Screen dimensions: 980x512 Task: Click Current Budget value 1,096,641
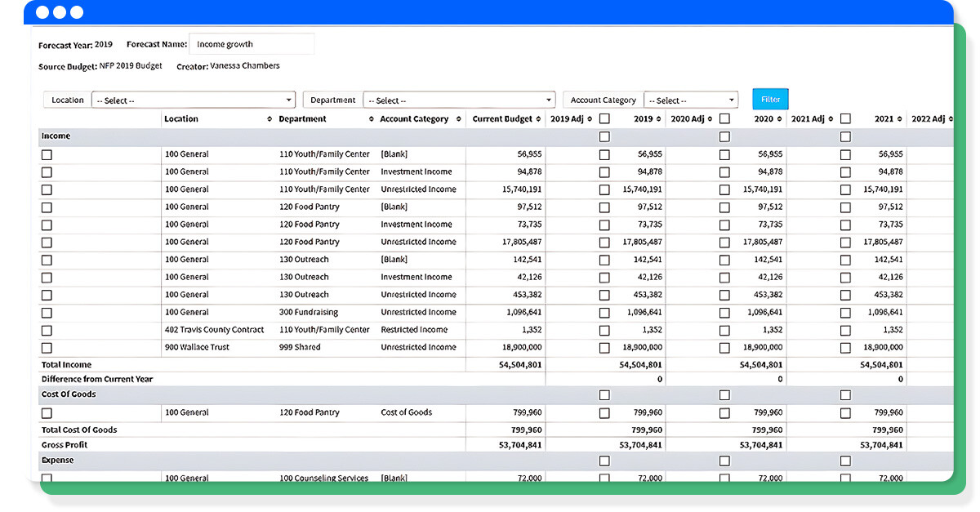point(524,312)
